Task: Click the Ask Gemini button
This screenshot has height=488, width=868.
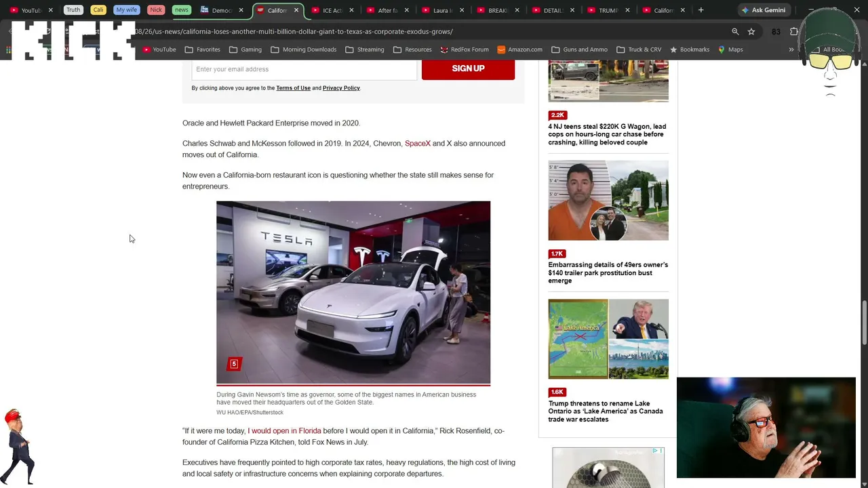Action: coord(764,10)
